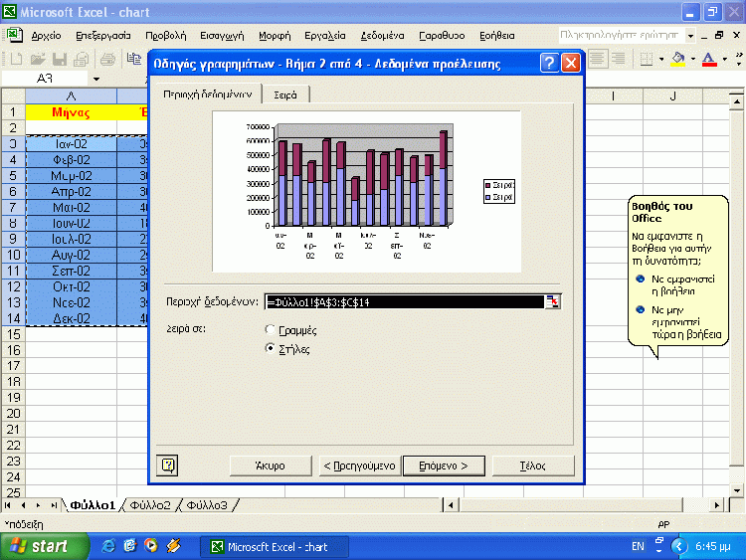Viewport: 746px width, 560px height.
Task: Open the Αρχείο menu
Action: (x=46, y=35)
